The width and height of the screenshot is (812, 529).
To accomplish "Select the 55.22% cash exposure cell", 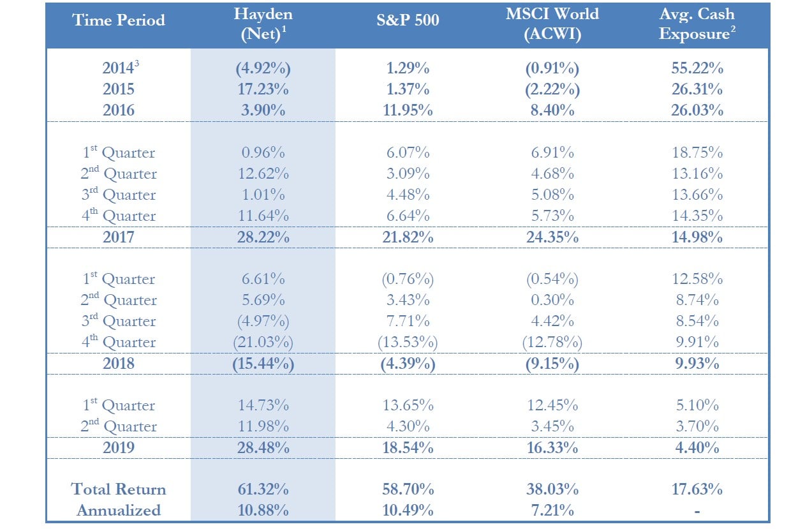I will (697, 68).
